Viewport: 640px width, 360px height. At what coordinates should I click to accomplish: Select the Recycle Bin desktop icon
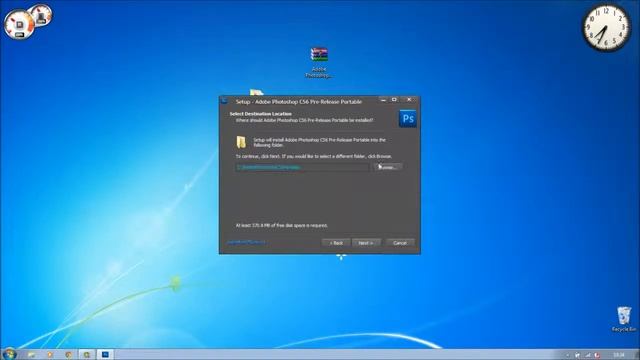[x=624, y=319]
